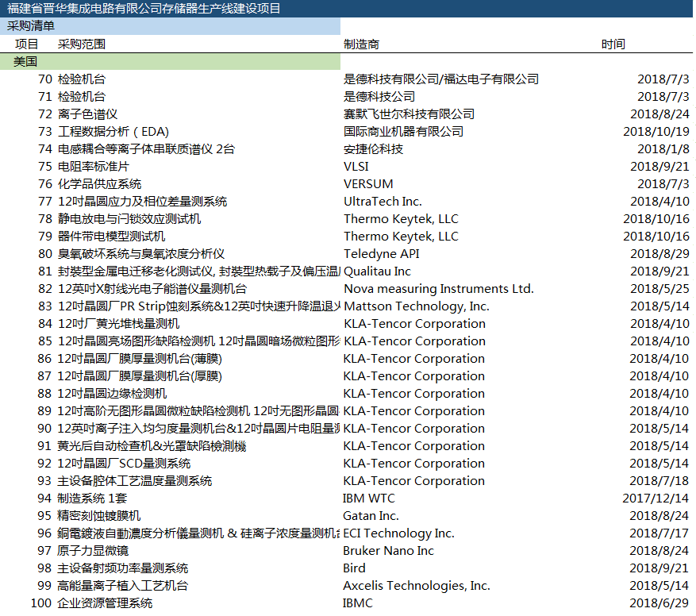This screenshot has height=616, width=696.
Task: Click the 采购范围 column header
Action: [x=82, y=44]
